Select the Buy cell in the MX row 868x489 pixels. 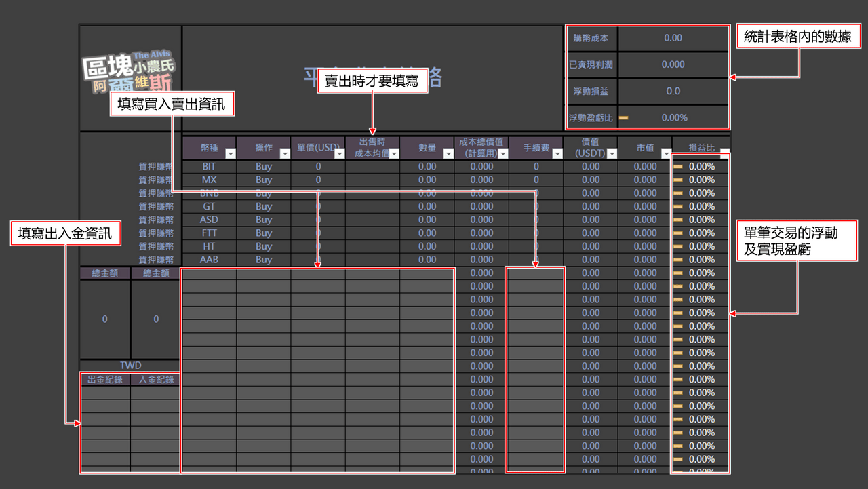tap(264, 180)
